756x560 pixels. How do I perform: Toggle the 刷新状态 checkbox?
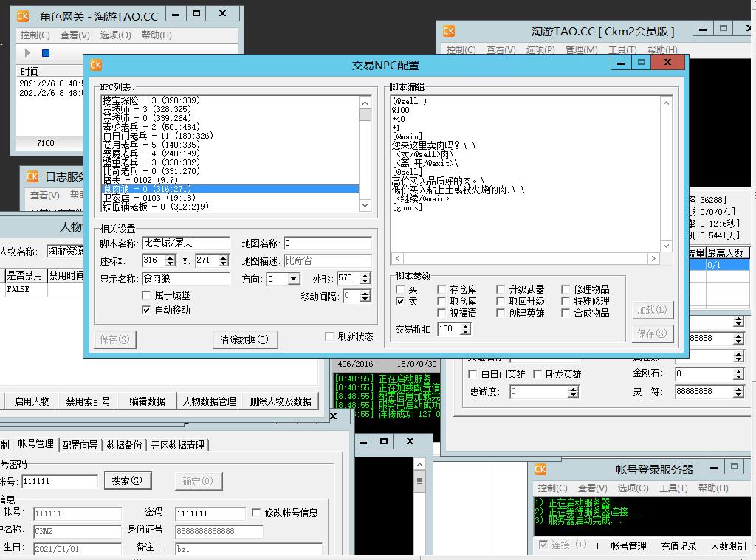coord(329,336)
